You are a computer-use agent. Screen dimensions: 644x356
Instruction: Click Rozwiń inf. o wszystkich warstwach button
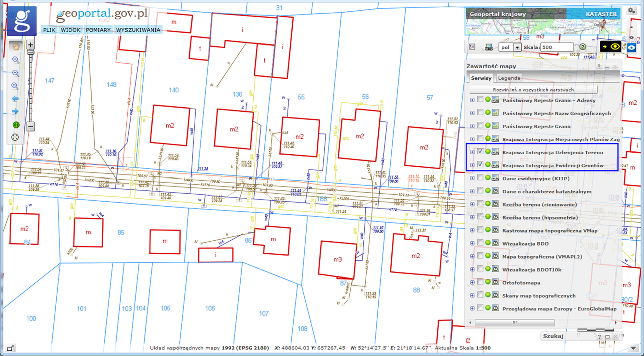533,90
